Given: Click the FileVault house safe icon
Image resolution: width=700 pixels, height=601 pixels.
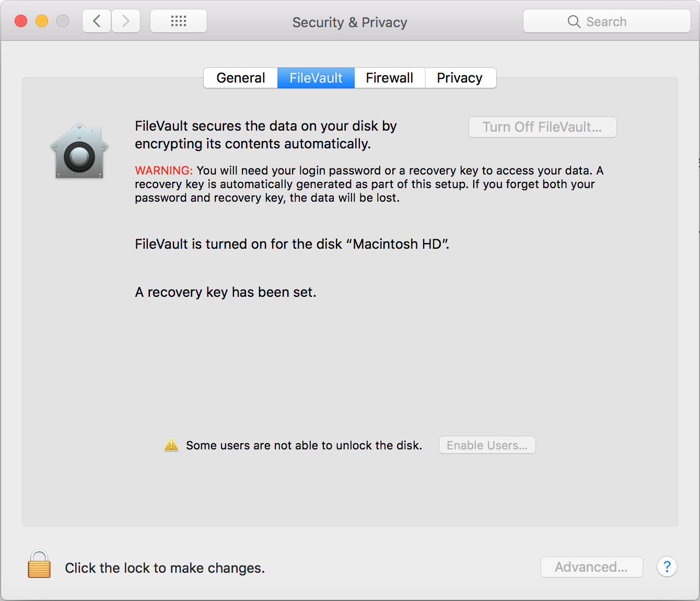Looking at the screenshot, I should point(79,151).
